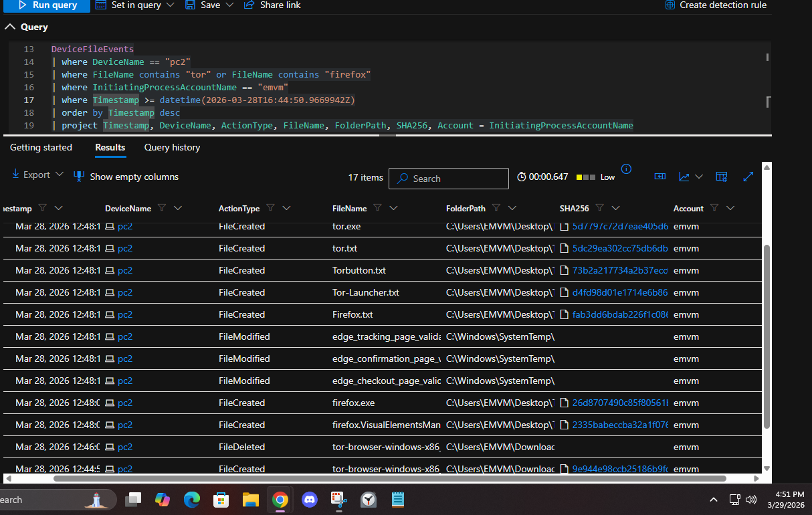The image size is (812, 515).
Task: Click the SHA256 column filter icon
Action: (600, 208)
